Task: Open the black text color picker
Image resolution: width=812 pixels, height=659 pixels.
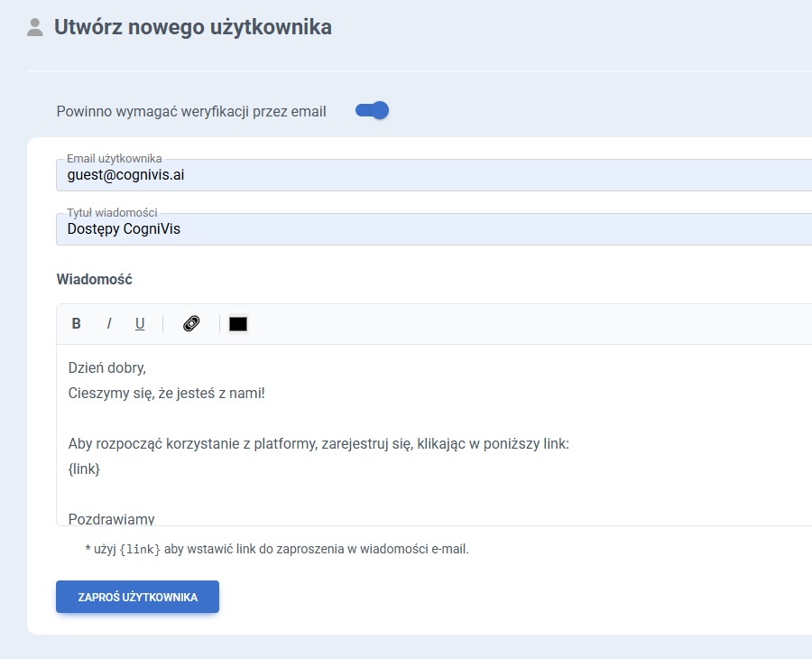Action: click(x=238, y=324)
